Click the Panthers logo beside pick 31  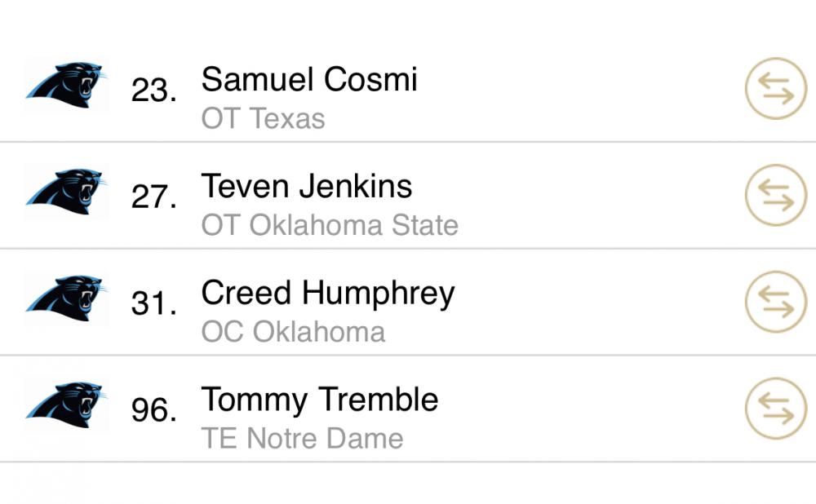pos(66,298)
